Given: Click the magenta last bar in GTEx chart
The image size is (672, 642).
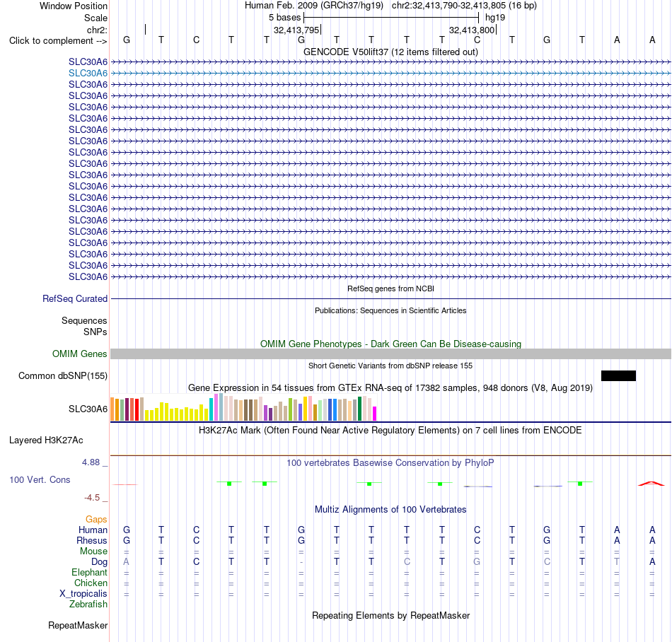Looking at the screenshot, I should tap(375, 414).
